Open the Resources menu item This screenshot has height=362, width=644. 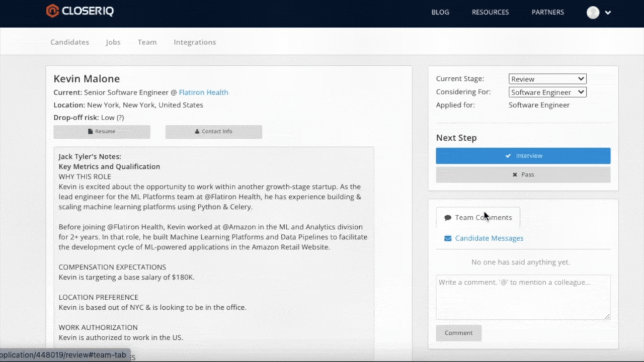490,12
